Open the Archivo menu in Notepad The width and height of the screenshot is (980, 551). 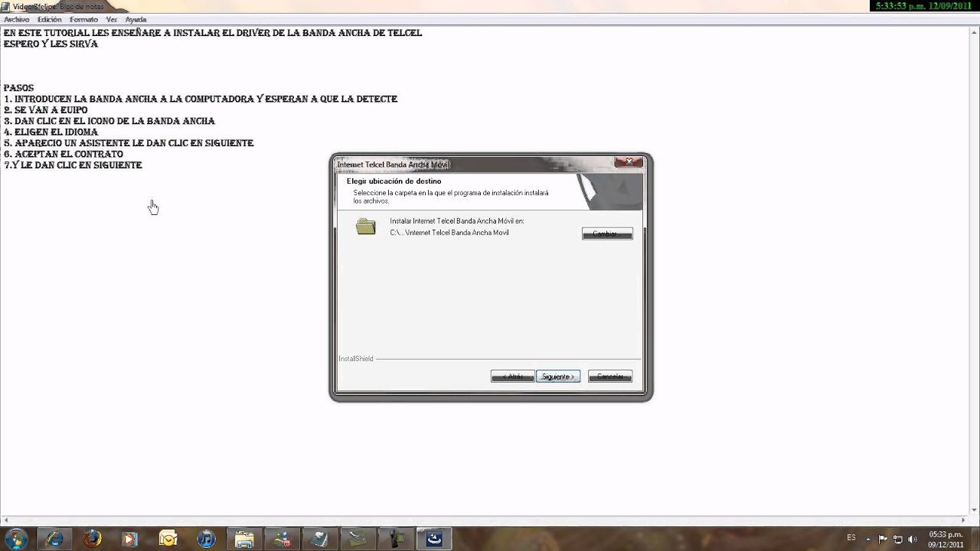click(x=16, y=19)
